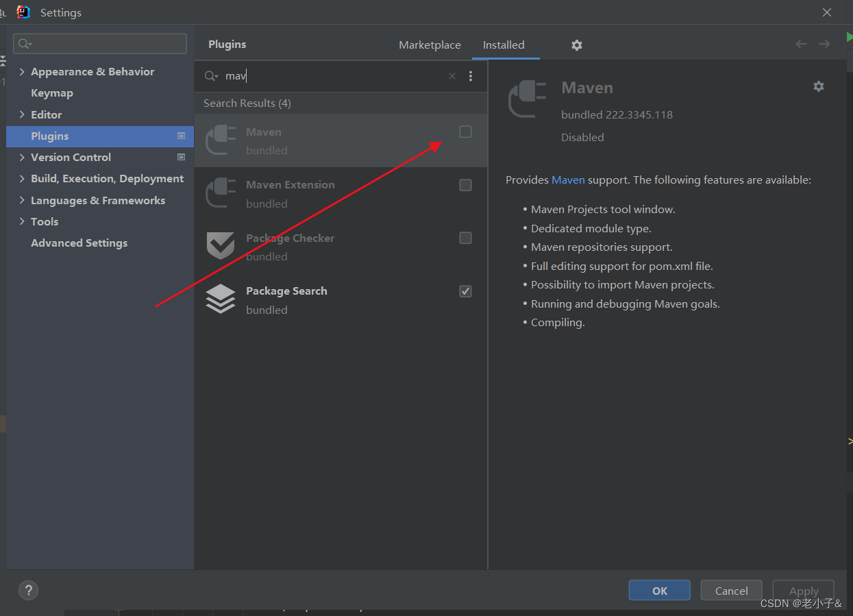
Task: Expand the Appearance & Behavior section
Action: [x=21, y=71]
